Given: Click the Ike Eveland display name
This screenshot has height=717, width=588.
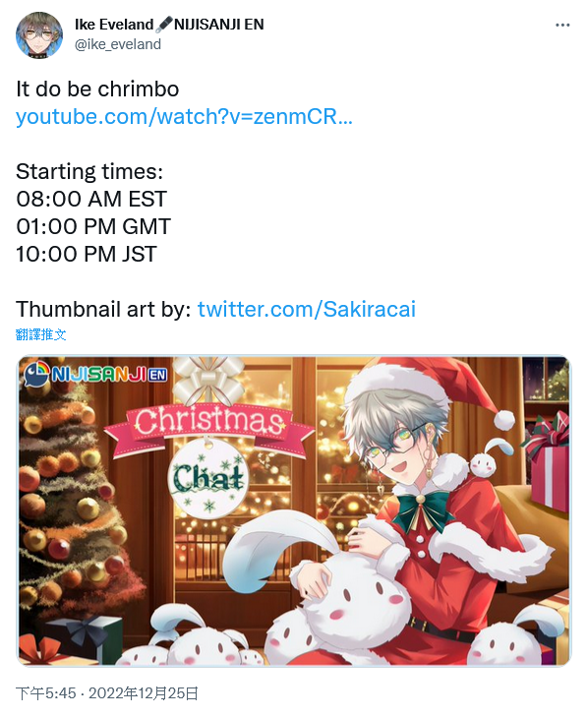Looking at the screenshot, I should (x=114, y=25).
